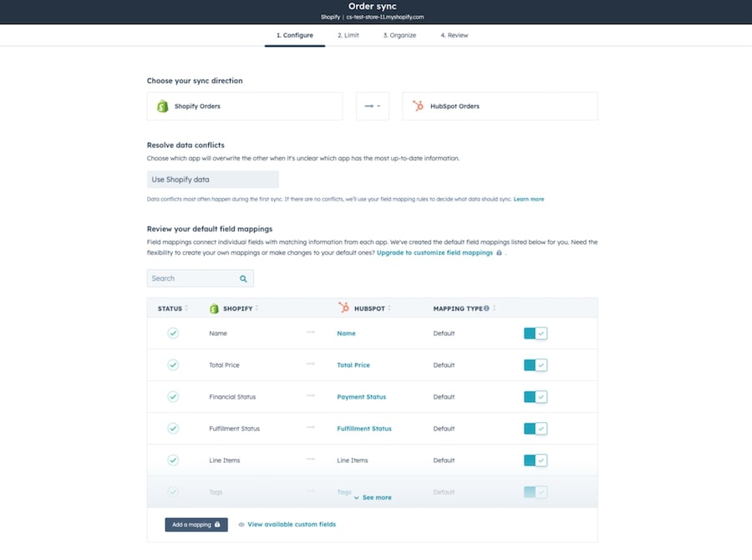Screen dimensions: 752x560
Task: Click the Add a mapping button
Action: [x=196, y=525]
